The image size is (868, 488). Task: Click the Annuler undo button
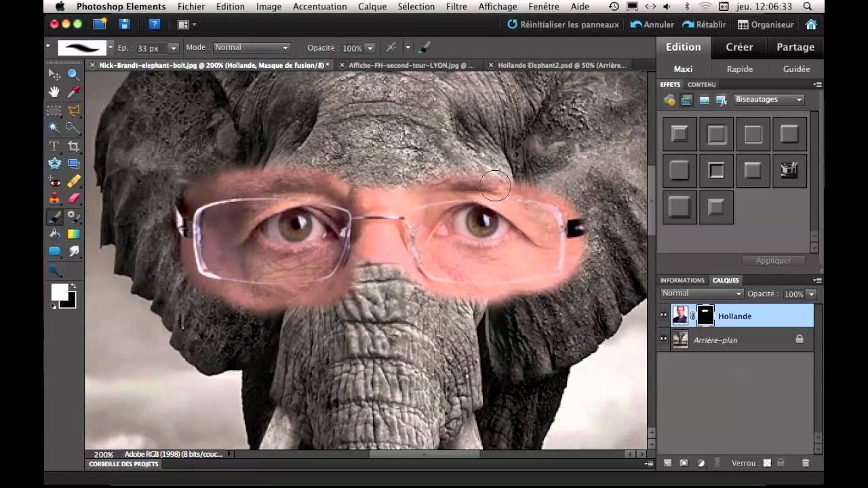pyautogui.click(x=652, y=24)
